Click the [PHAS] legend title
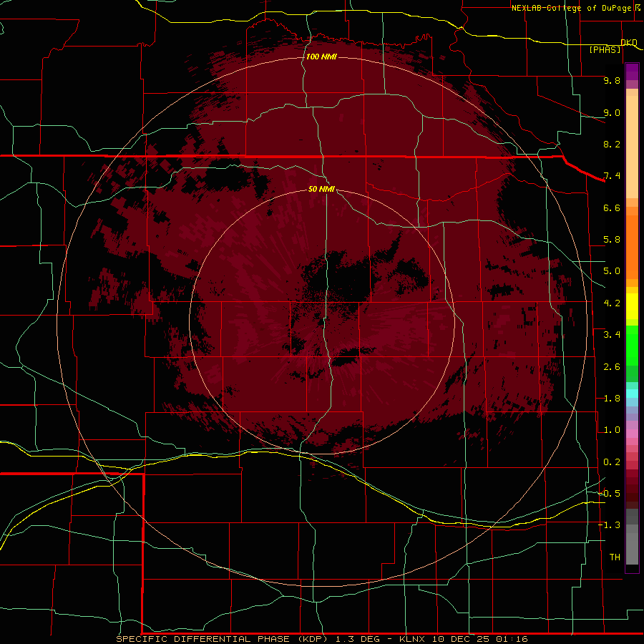 coord(605,49)
